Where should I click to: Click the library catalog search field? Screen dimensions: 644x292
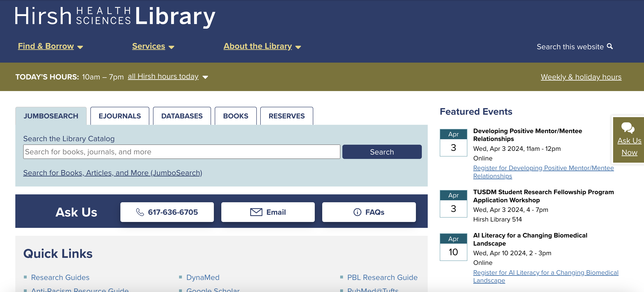(181, 151)
